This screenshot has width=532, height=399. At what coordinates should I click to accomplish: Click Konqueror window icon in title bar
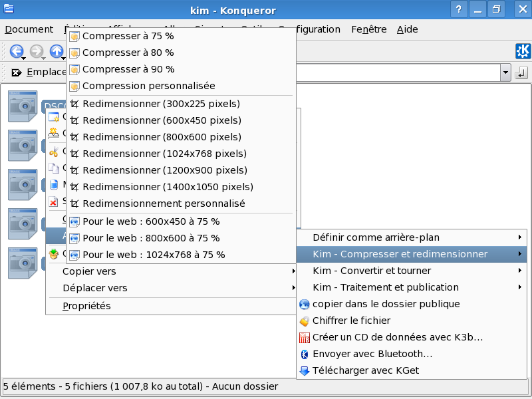9,8
